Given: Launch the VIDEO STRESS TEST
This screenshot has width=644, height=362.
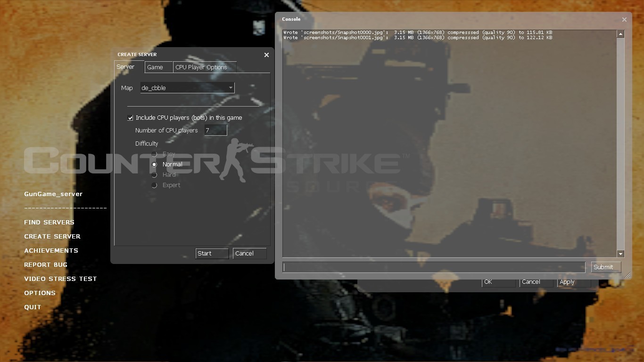Looking at the screenshot, I should tap(60, 279).
